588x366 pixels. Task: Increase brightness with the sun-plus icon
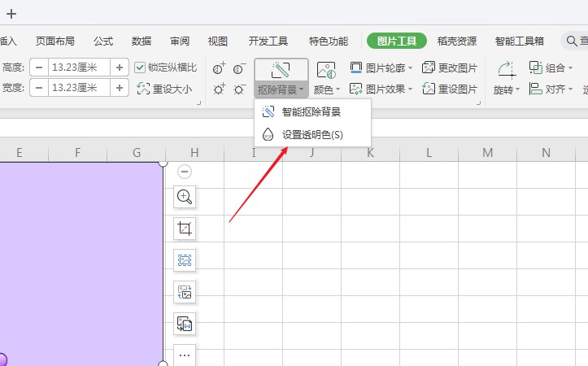click(219, 89)
